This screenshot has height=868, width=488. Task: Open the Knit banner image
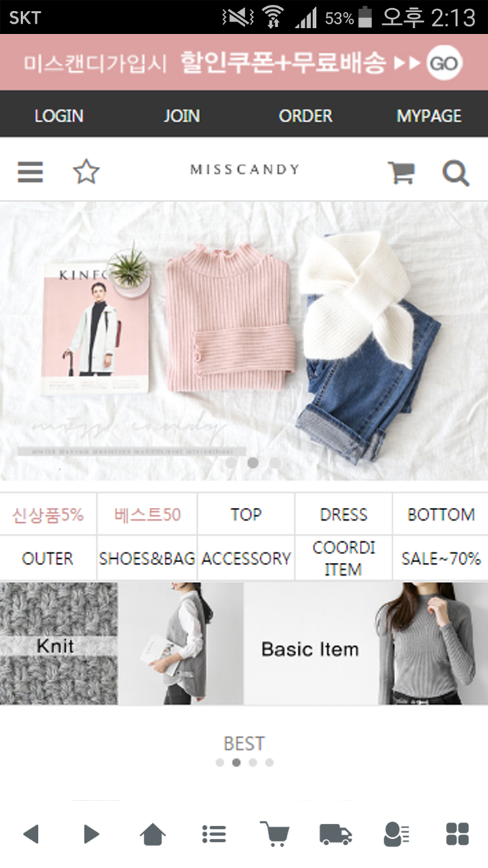point(121,644)
